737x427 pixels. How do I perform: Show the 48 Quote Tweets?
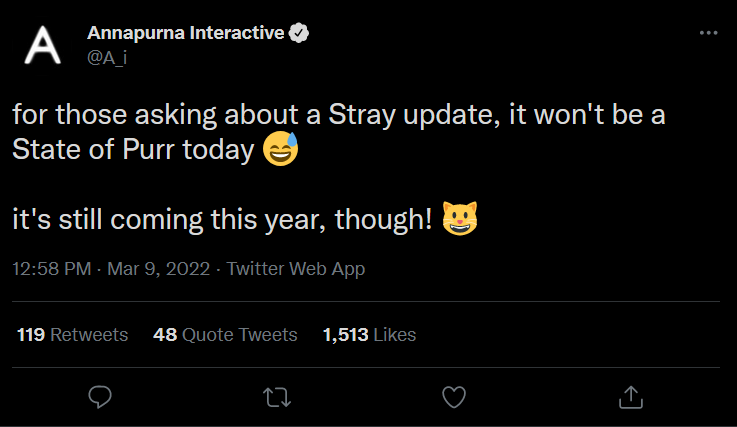[x=225, y=335]
